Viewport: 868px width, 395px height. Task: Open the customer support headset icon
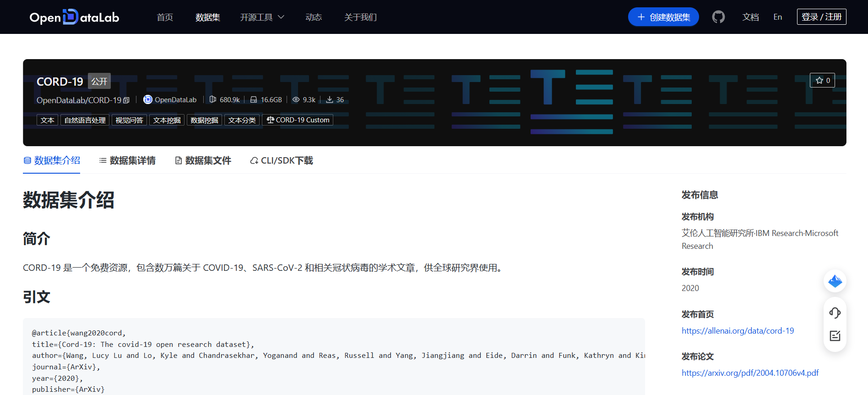point(835,313)
